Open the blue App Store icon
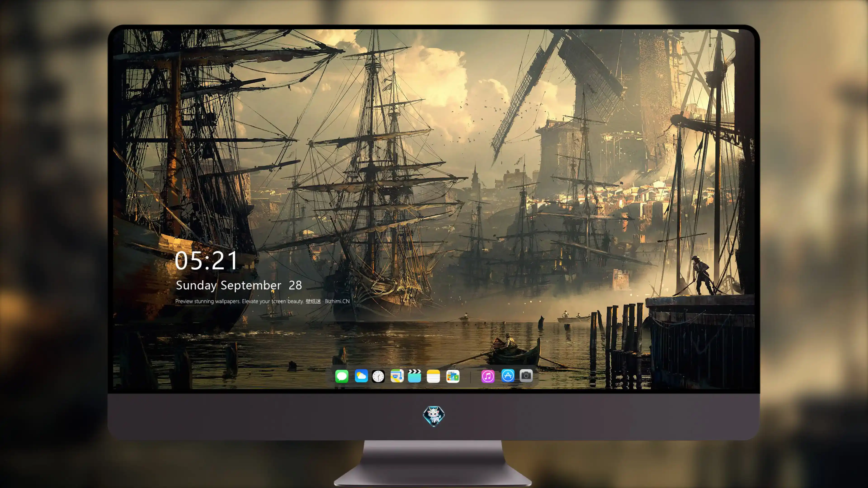This screenshot has height=488, width=868. (x=507, y=375)
